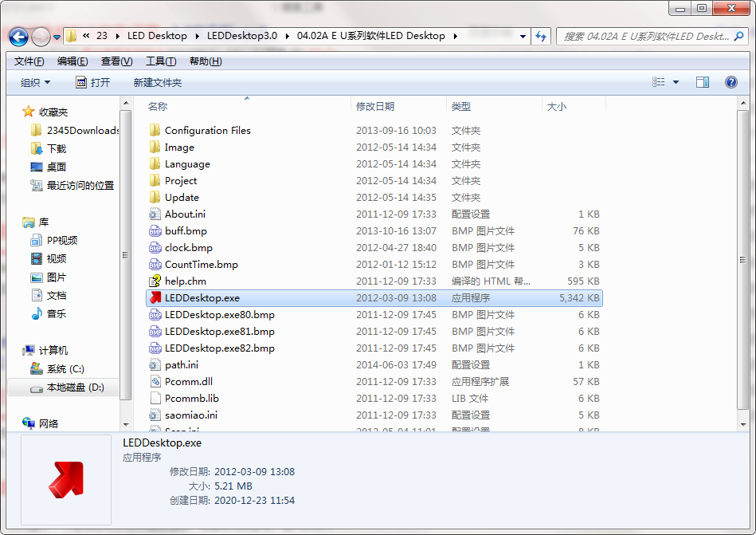This screenshot has height=535, width=756.
Task: Select Pcomm.dll file icon
Action: pos(155,382)
